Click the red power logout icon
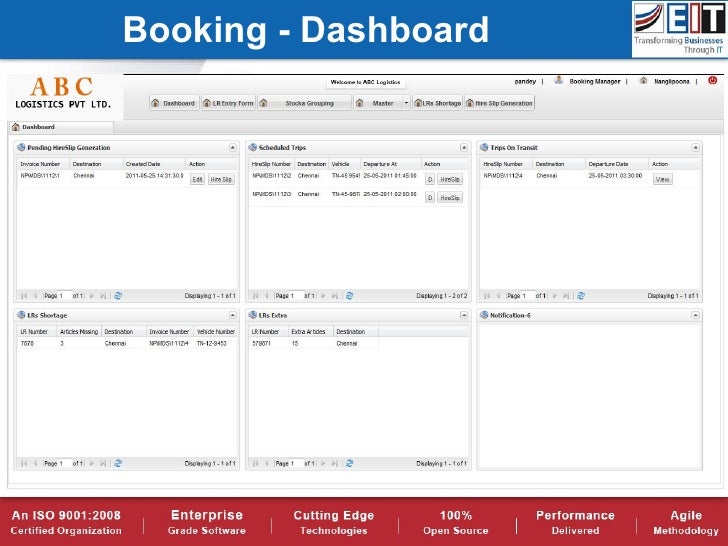728x546 pixels. (713, 80)
